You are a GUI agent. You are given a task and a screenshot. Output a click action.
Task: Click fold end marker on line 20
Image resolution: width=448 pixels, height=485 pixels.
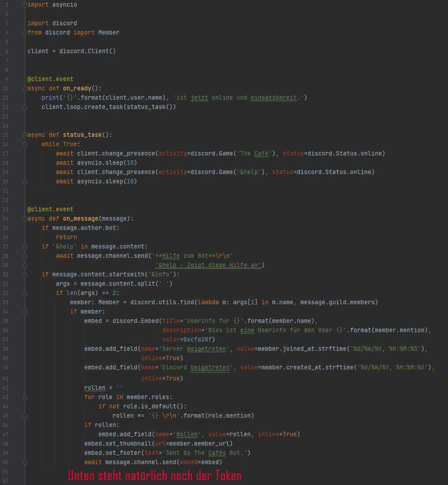coord(25,181)
